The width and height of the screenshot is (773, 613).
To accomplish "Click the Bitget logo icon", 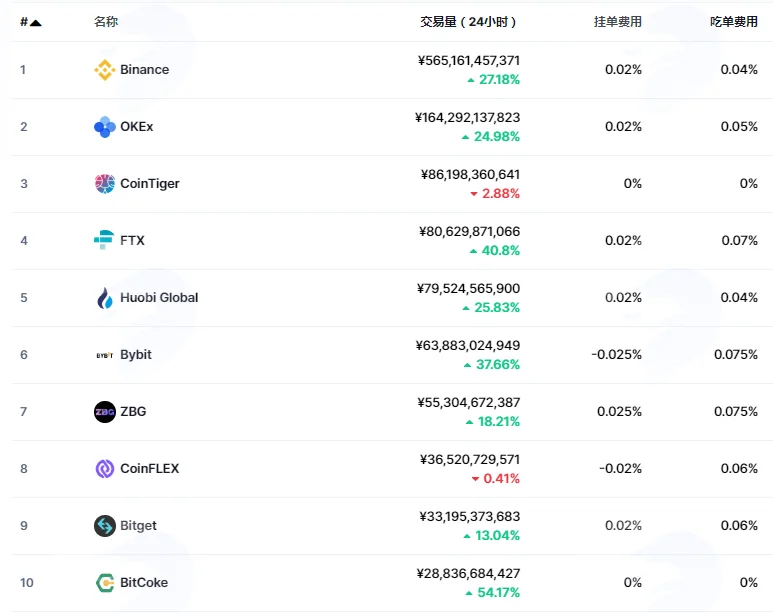I will [105, 526].
